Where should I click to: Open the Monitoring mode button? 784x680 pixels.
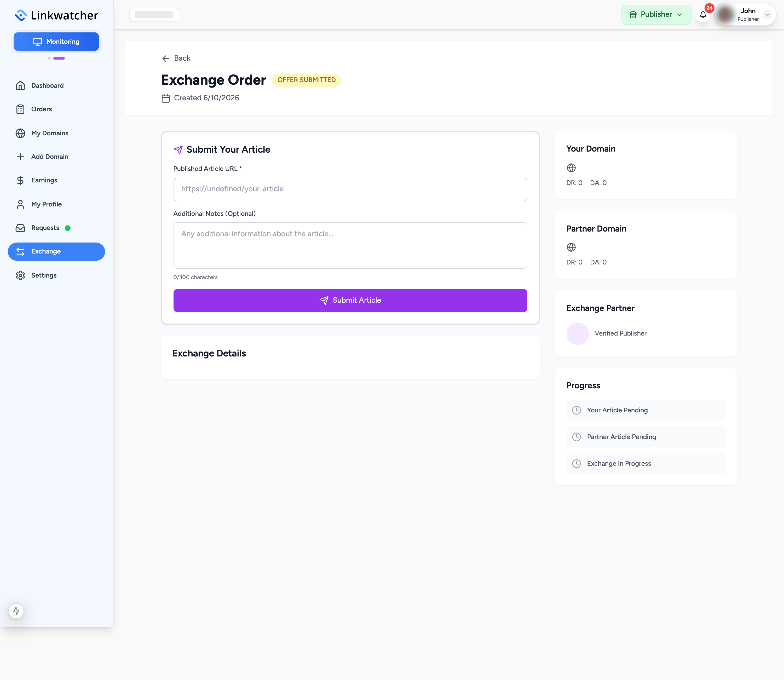pos(56,42)
